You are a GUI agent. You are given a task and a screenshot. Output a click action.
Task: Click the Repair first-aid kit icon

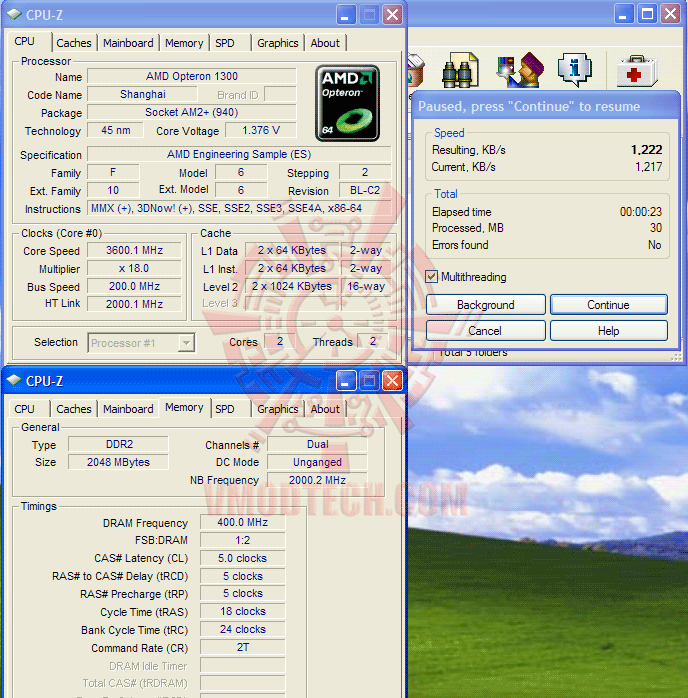[637, 71]
